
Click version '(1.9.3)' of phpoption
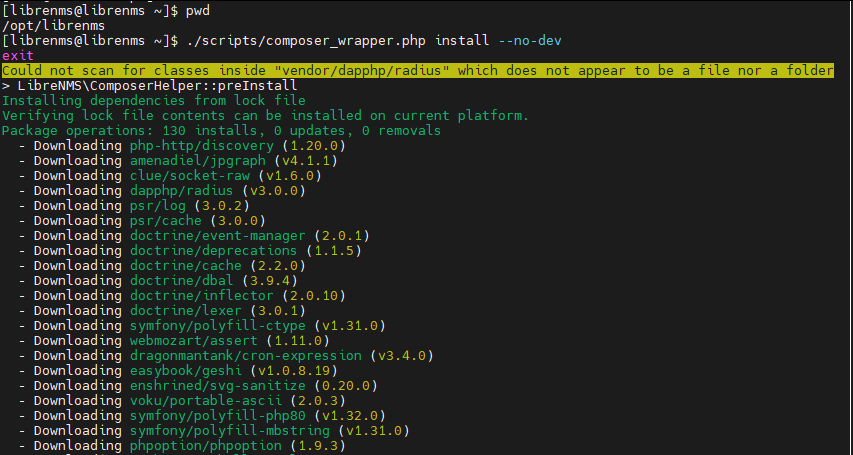pyautogui.click(x=318, y=446)
